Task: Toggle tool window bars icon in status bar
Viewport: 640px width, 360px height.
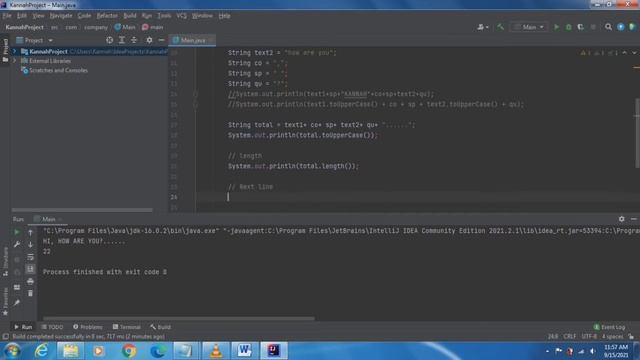Action: (x=5, y=337)
